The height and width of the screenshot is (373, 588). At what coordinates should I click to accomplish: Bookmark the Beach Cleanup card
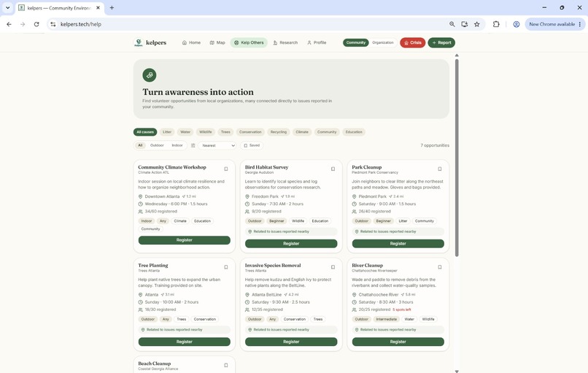point(226,365)
